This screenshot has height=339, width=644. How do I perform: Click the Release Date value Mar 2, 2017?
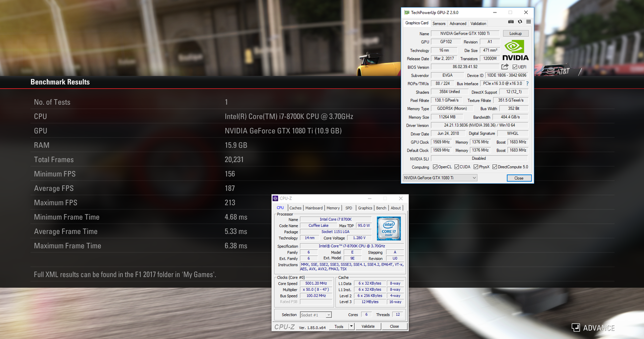(x=445, y=59)
